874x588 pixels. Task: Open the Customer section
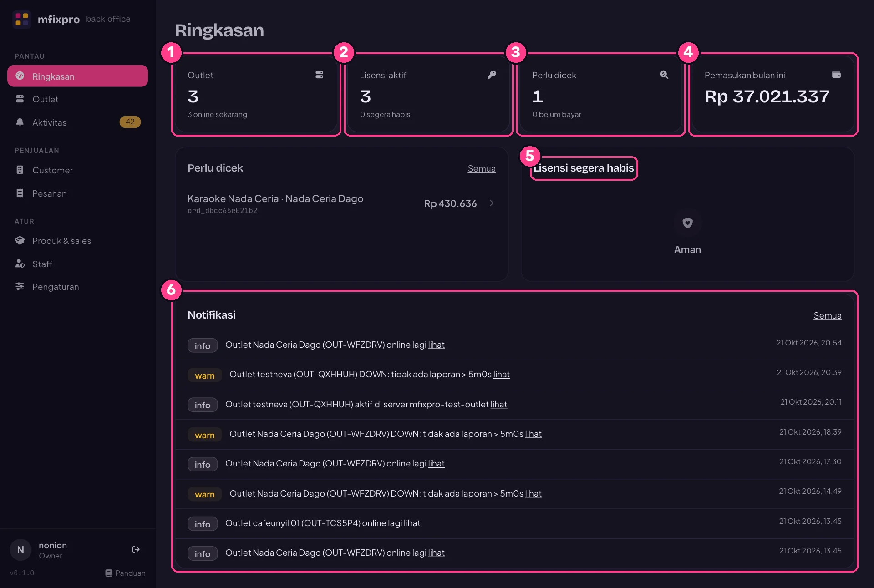(78, 170)
